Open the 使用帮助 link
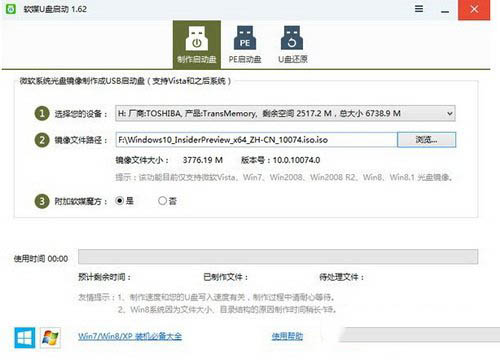 [x=287, y=336]
